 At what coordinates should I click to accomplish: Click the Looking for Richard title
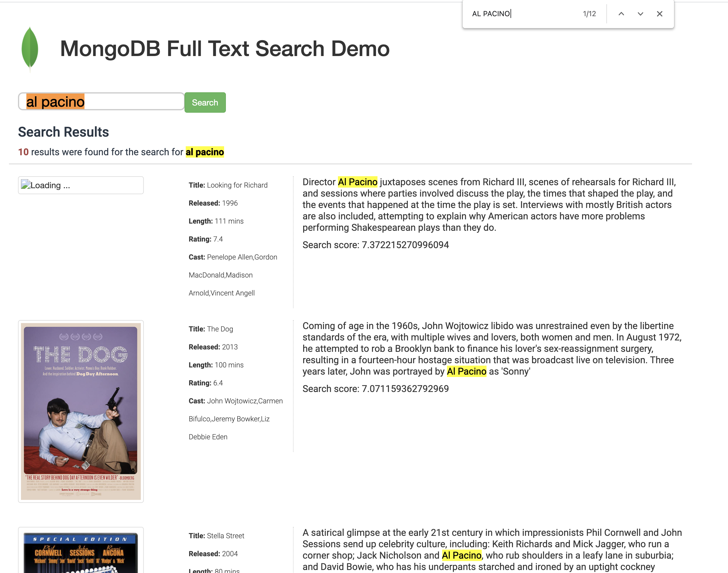pyautogui.click(x=237, y=185)
